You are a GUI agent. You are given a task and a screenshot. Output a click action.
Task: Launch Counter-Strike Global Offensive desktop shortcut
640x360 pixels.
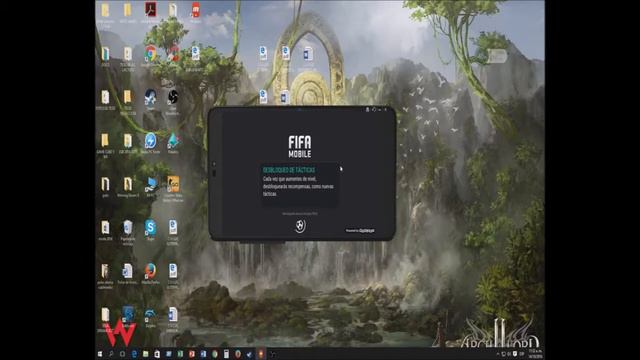pyautogui.click(x=173, y=184)
